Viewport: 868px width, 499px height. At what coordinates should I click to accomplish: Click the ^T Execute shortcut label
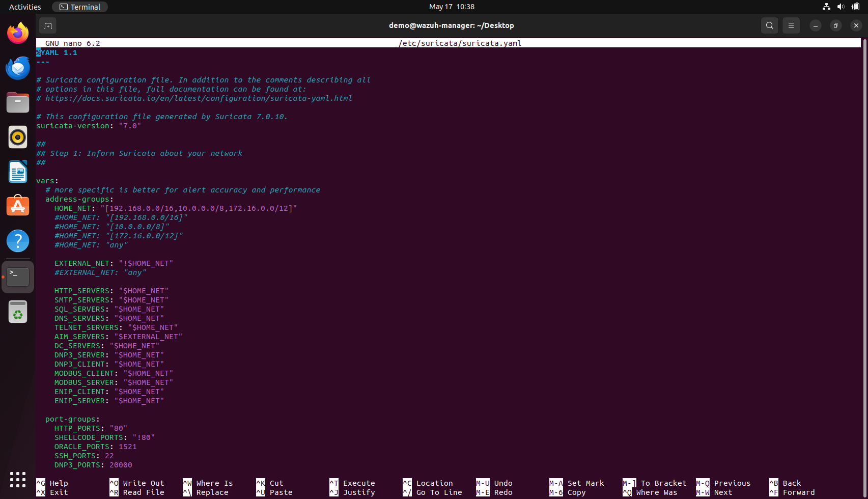352,483
